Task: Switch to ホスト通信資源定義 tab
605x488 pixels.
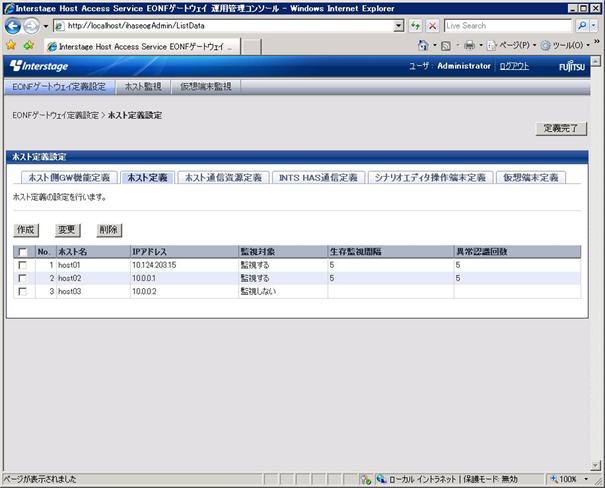Action: pyautogui.click(x=223, y=177)
